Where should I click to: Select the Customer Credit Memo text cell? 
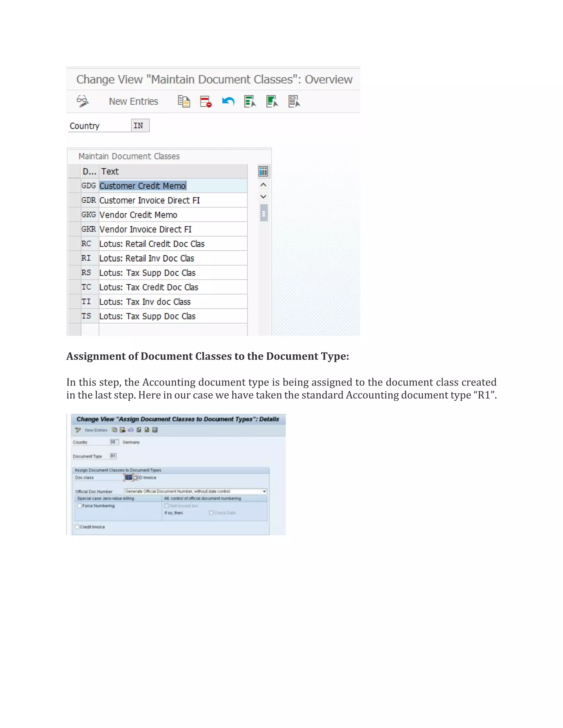point(173,186)
